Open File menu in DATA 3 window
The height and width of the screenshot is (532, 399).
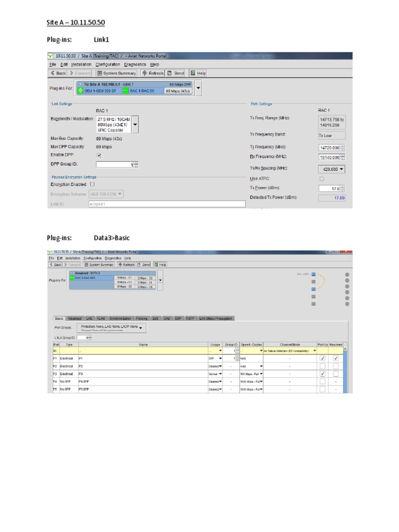pos(52,258)
